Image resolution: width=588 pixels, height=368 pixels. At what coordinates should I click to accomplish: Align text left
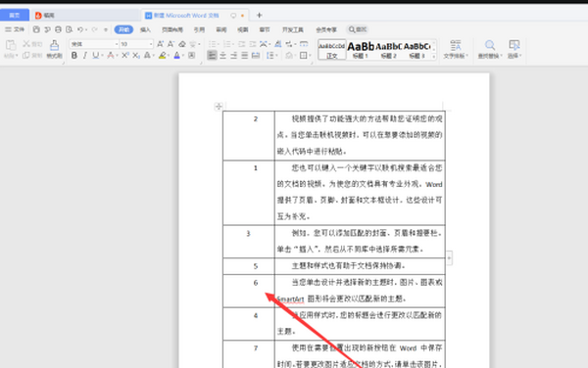click(212, 56)
